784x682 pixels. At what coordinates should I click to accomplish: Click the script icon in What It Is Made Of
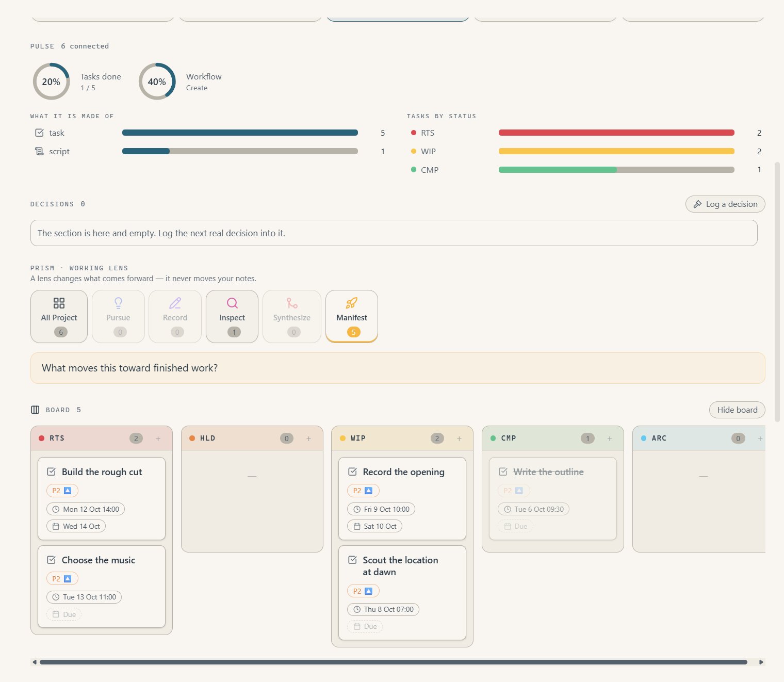coord(39,151)
